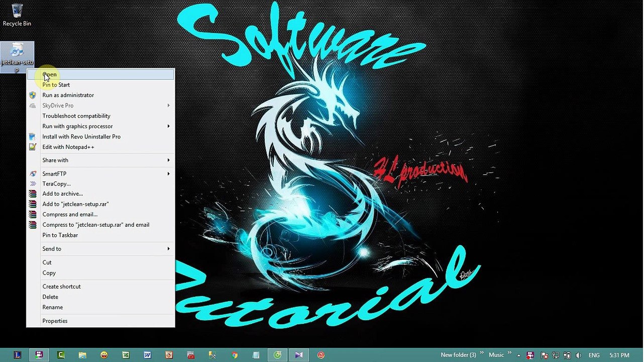Open the Visual Studio taskbar icon
This screenshot has width=644, height=362.
point(299,355)
